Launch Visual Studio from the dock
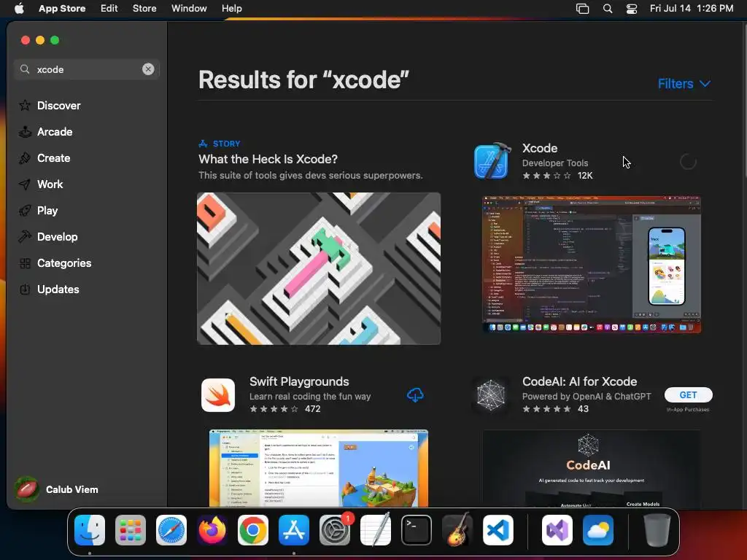Screen dimensions: 747x560 (557, 530)
